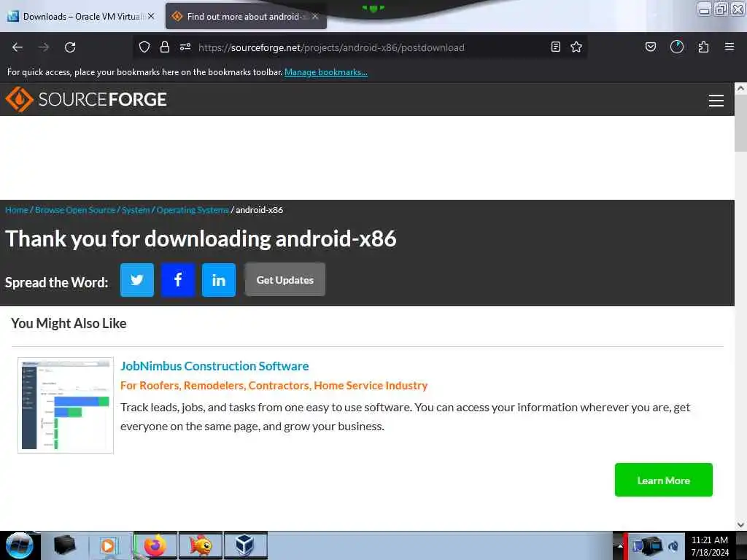Open Operating Systems breadcrumb link
The height and width of the screenshot is (560, 747).
pos(193,210)
